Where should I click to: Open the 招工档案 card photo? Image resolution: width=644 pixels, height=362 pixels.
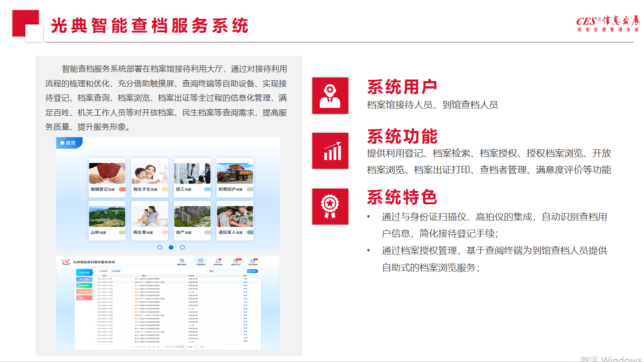(x=192, y=173)
